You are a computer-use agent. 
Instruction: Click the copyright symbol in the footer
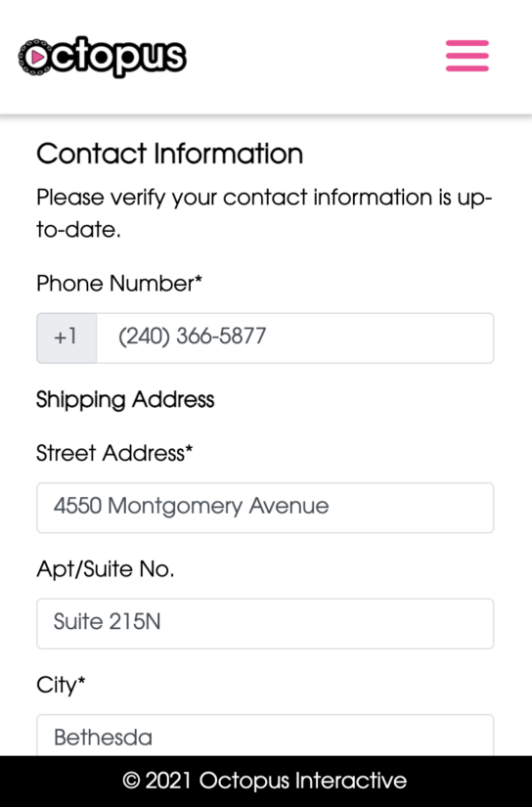(x=131, y=782)
